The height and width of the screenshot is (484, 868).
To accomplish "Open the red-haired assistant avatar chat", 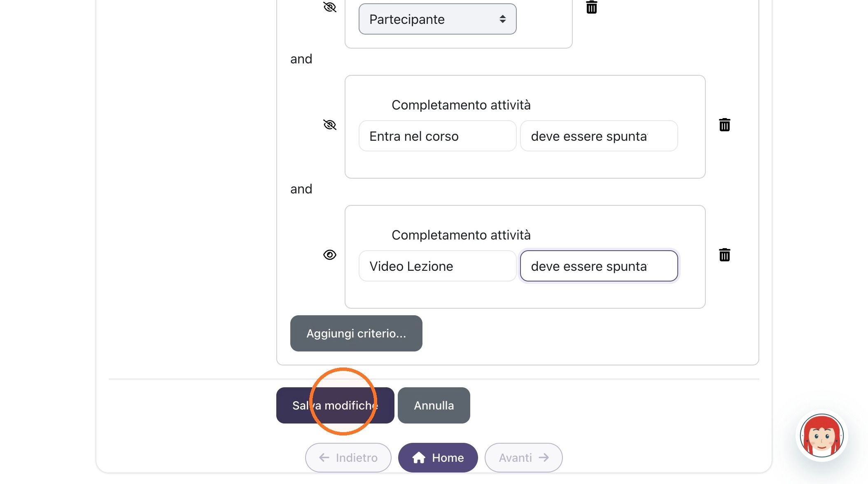I will point(821,435).
